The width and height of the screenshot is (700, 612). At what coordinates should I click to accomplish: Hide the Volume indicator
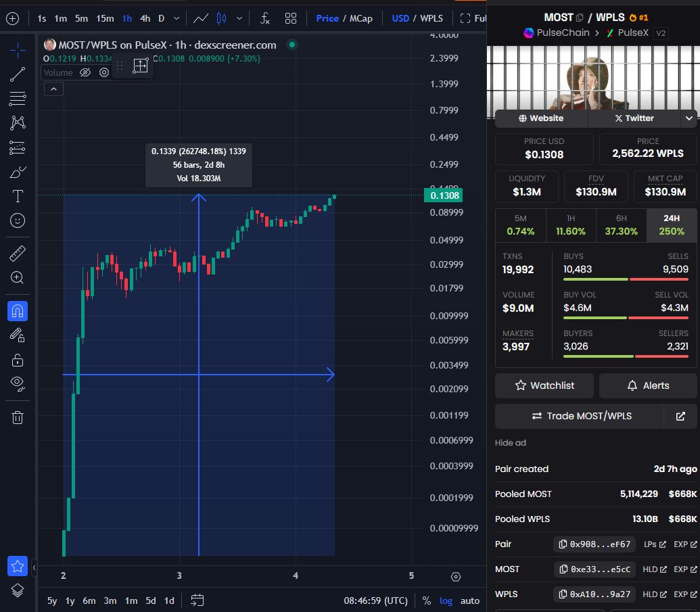click(x=86, y=72)
